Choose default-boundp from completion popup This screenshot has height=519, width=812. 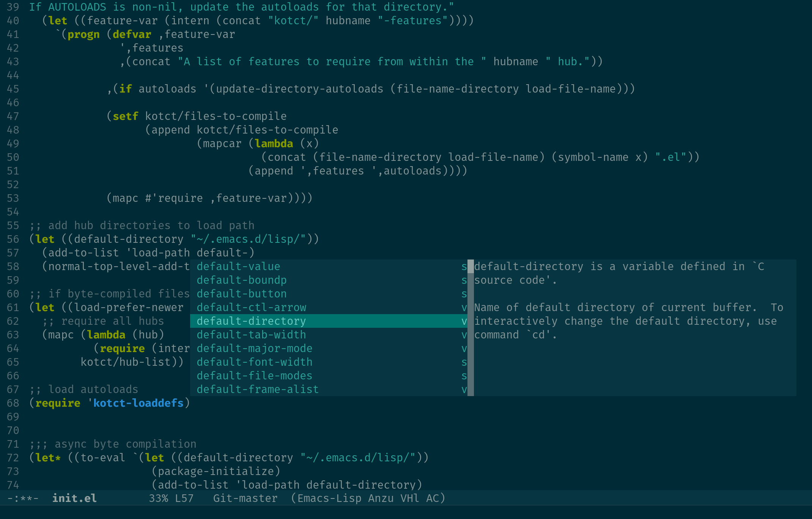[x=242, y=280]
